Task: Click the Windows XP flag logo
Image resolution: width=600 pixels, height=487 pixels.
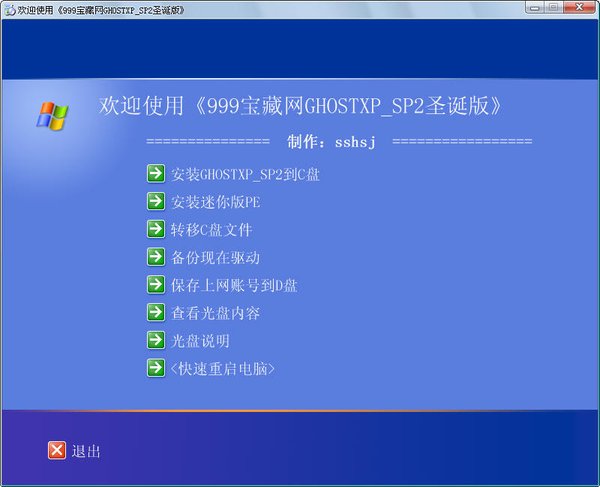Action: click(52, 116)
